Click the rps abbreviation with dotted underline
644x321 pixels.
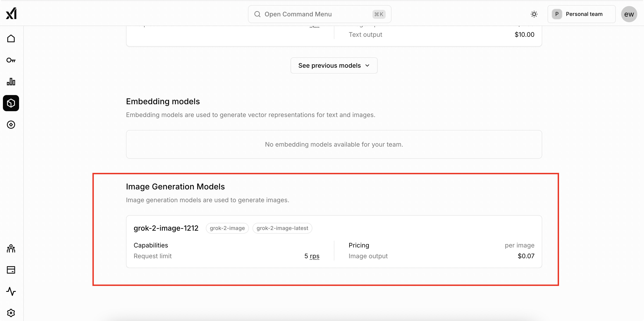point(315,256)
